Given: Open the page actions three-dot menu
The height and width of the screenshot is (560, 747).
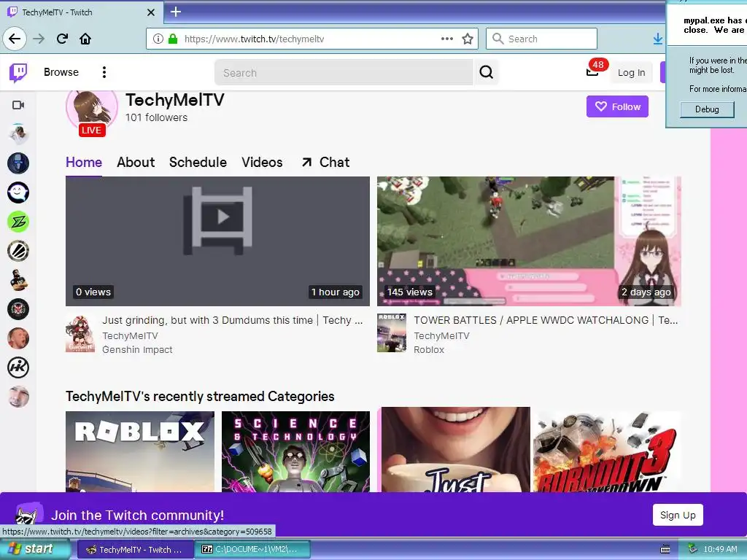Looking at the screenshot, I should pos(447,39).
